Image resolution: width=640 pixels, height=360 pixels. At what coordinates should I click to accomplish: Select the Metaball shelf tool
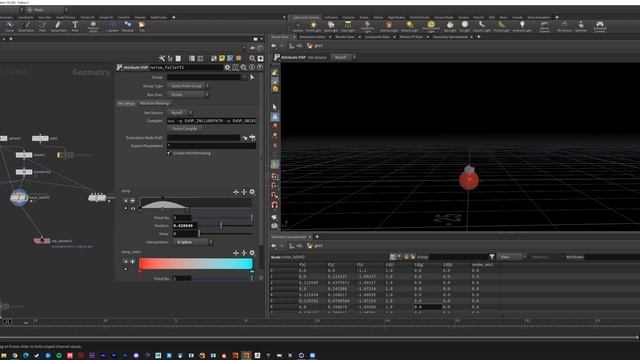tap(128, 27)
